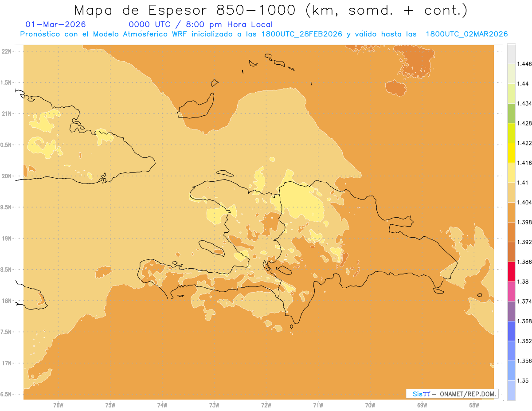Click the '1.35' legend value
This screenshot has height=411, width=532.
point(523,380)
